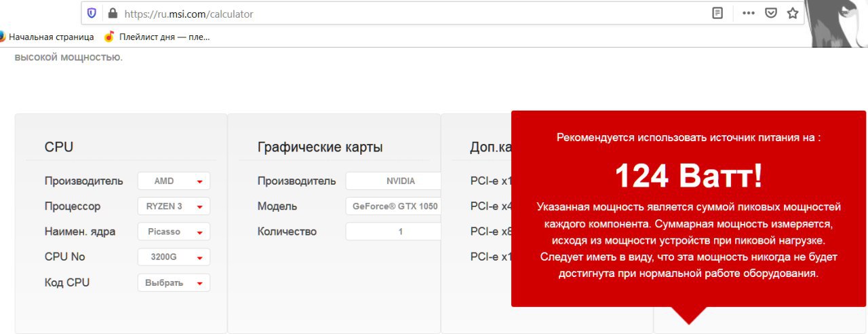Click the Плейлист дня bookmark favicon
Viewport: 868px width, 334px height.
point(109,37)
